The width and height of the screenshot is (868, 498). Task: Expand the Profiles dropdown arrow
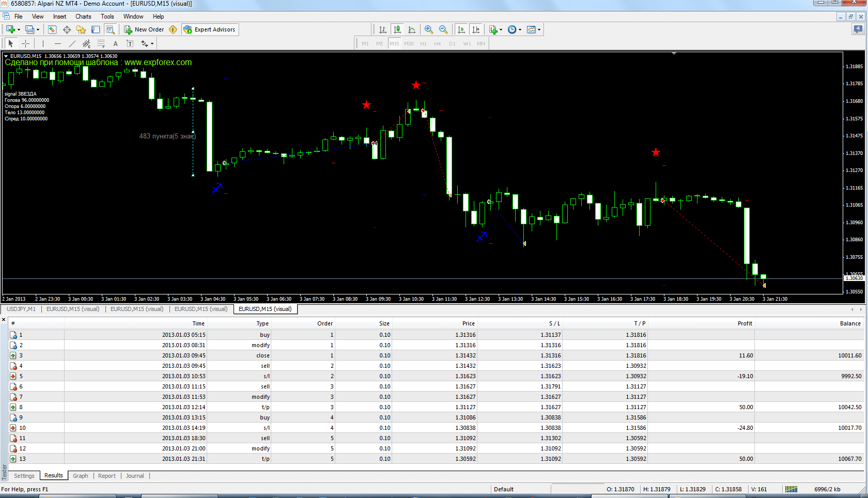pyautogui.click(x=38, y=29)
